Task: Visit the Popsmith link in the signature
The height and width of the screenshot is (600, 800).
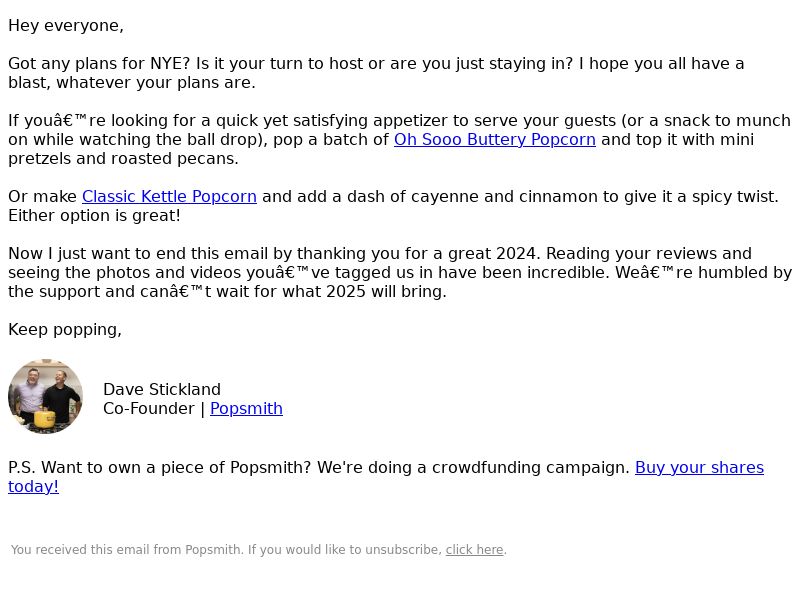Action: 246,409
